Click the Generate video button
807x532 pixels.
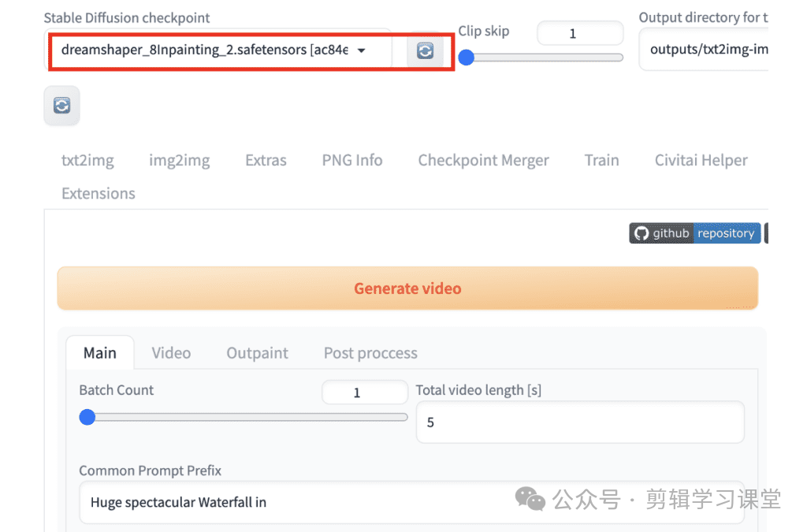coord(407,288)
